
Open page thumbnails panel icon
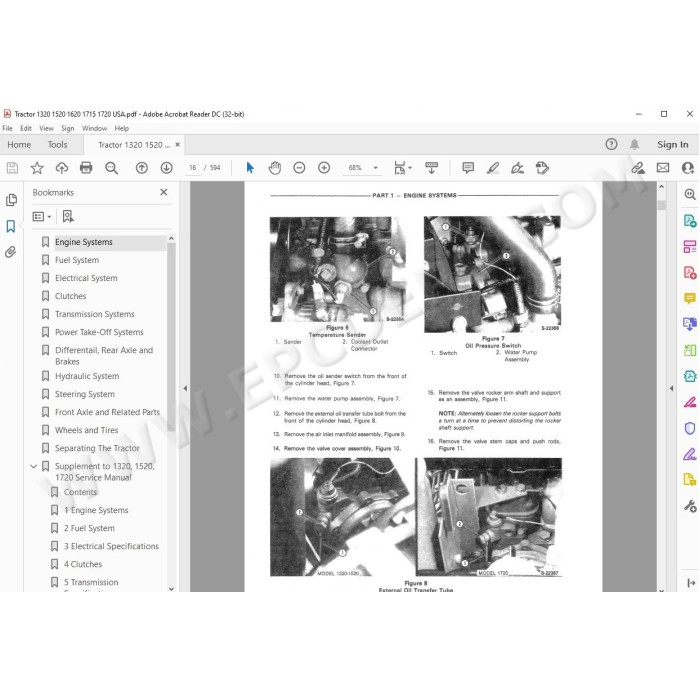click(x=11, y=200)
